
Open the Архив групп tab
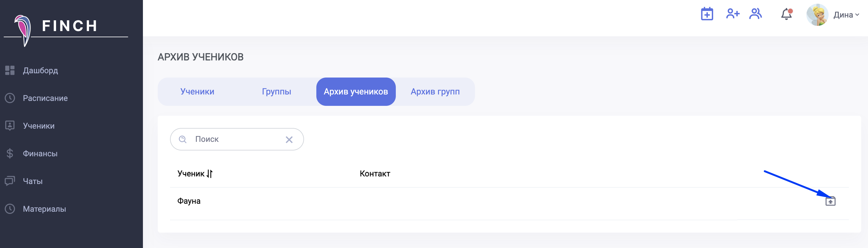[435, 91]
